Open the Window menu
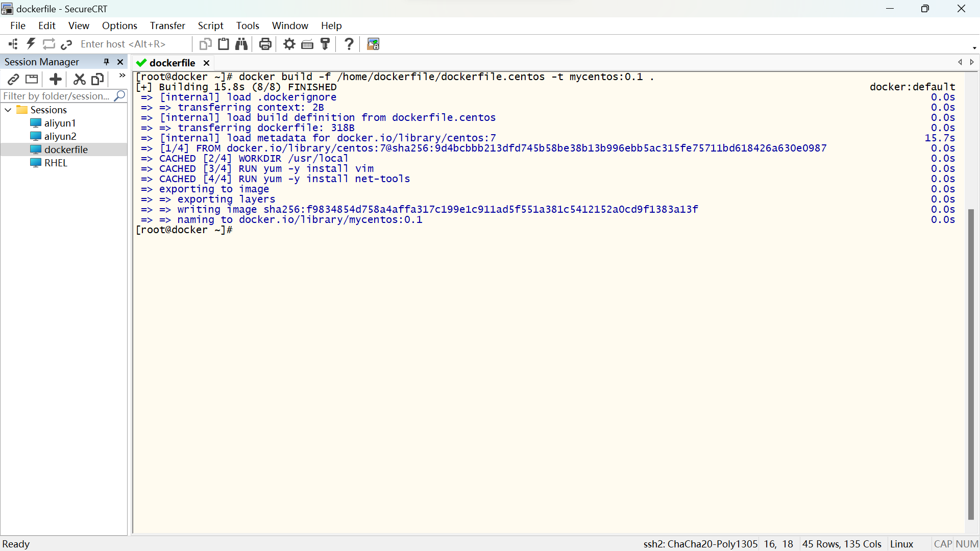 coord(290,26)
